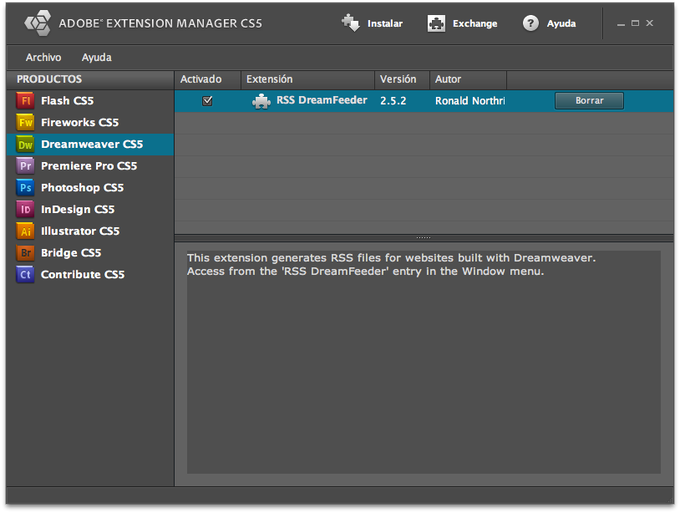The width and height of the screenshot is (680, 513).
Task: Select the Illustrator Ai icon
Action: [x=25, y=231]
